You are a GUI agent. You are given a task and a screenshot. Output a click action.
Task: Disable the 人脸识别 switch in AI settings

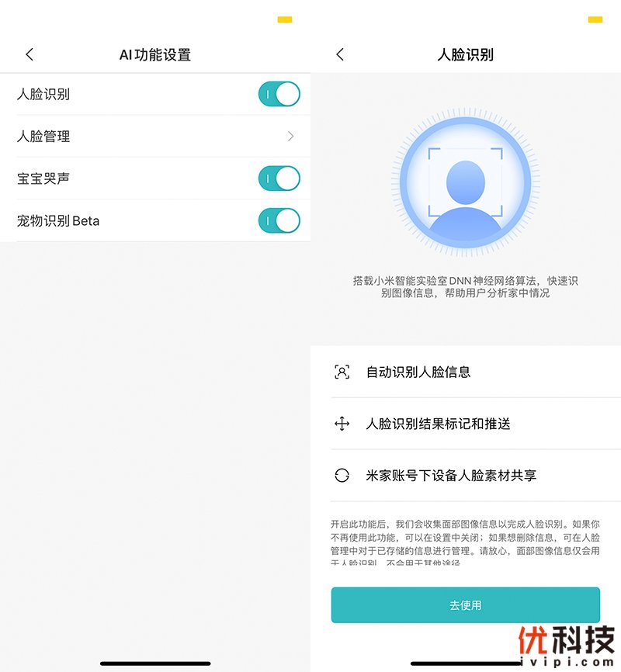pyautogui.click(x=279, y=94)
